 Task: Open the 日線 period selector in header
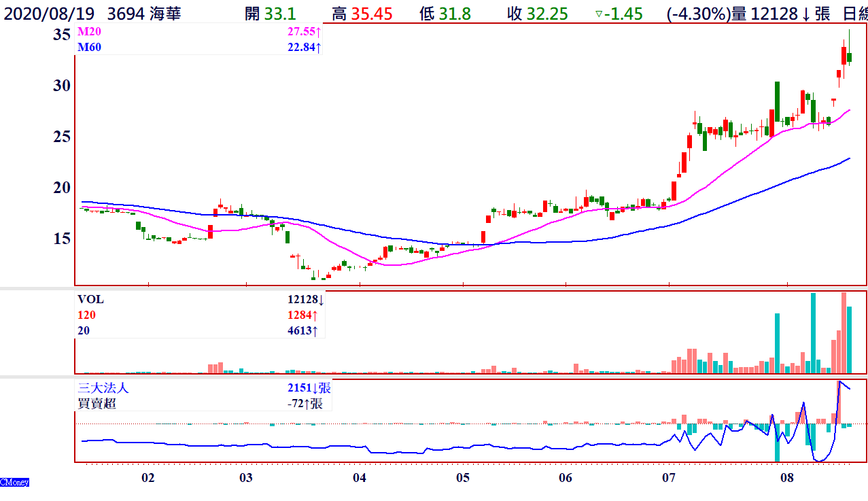pos(854,14)
